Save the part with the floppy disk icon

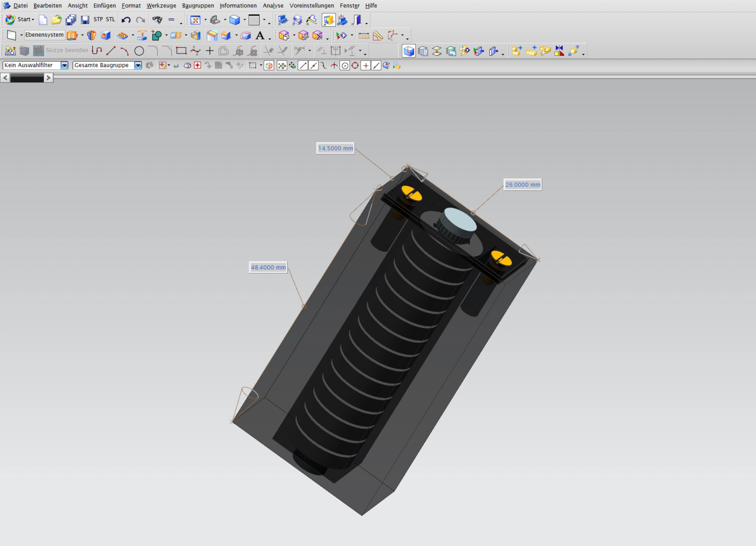(85, 20)
